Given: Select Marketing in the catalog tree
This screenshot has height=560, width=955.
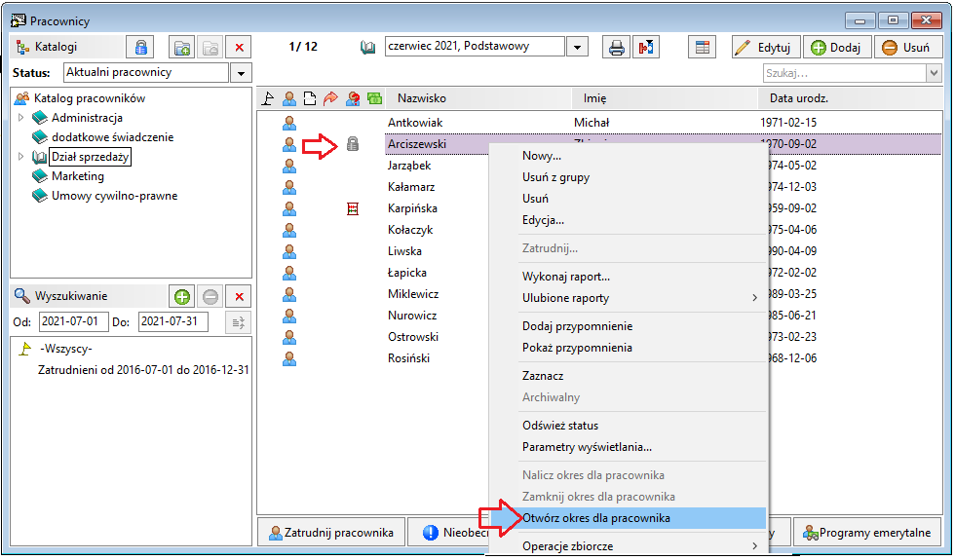Looking at the screenshot, I should [77, 176].
